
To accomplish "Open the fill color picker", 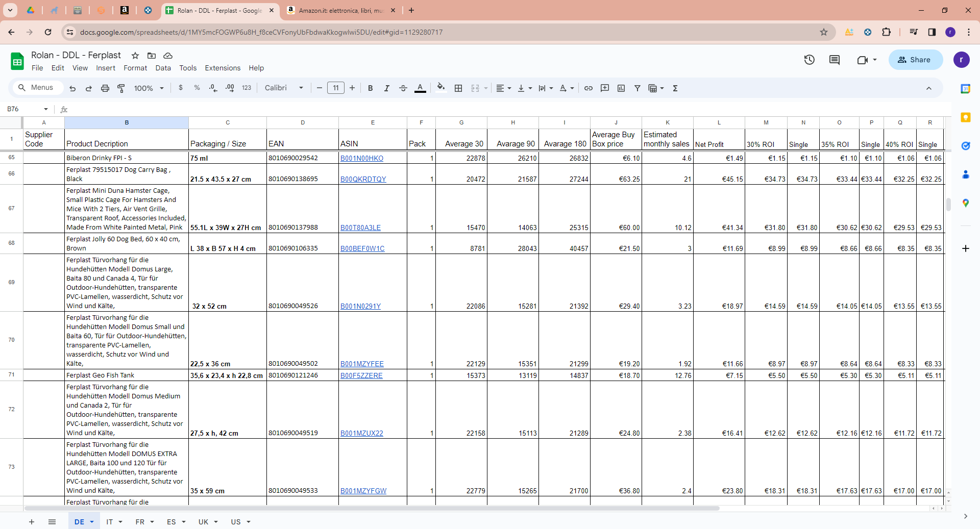I will [441, 88].
